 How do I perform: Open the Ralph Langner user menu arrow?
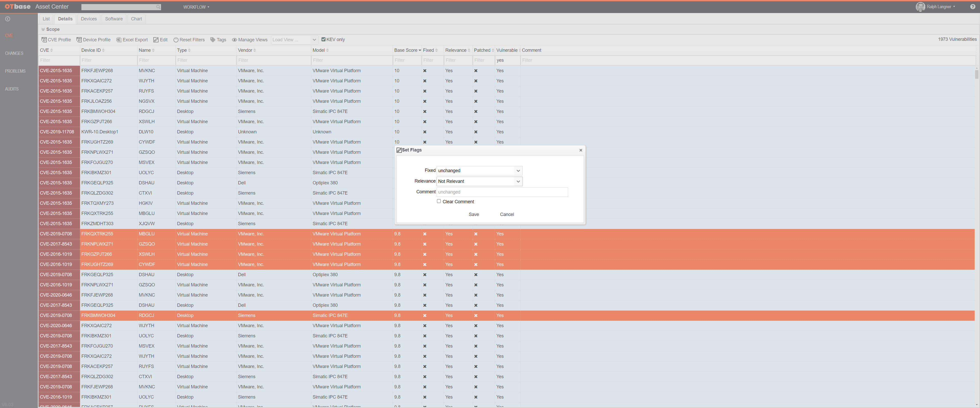click(x=954, y=7)
